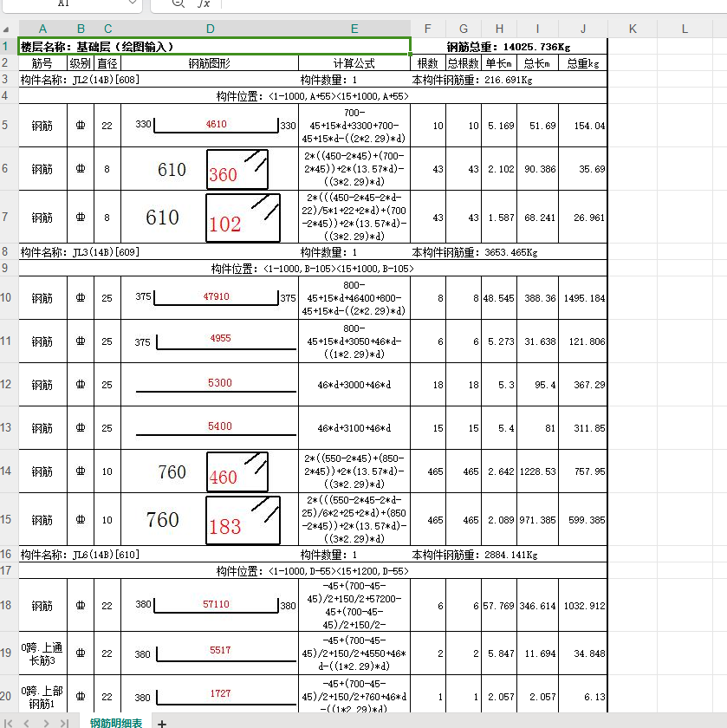
Task: Select column D by its header
Action: [210, 29]
